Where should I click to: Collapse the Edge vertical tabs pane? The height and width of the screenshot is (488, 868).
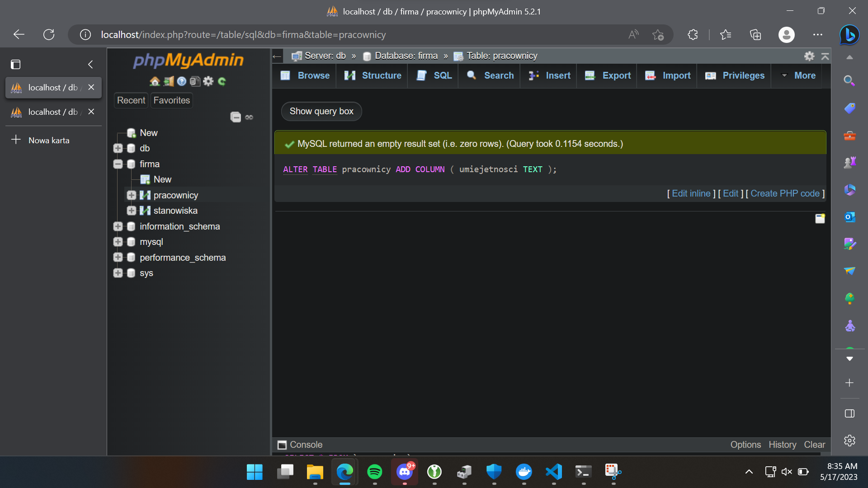pos(90,65)
